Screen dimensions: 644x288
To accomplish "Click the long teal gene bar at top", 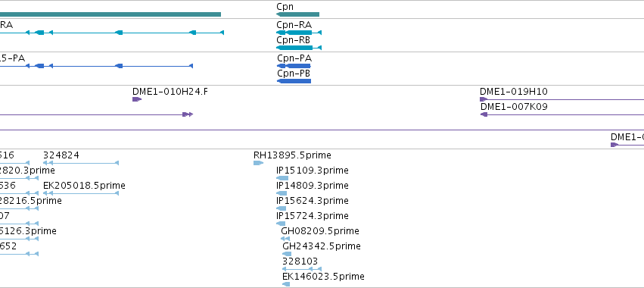I will [x=110, y=14].
